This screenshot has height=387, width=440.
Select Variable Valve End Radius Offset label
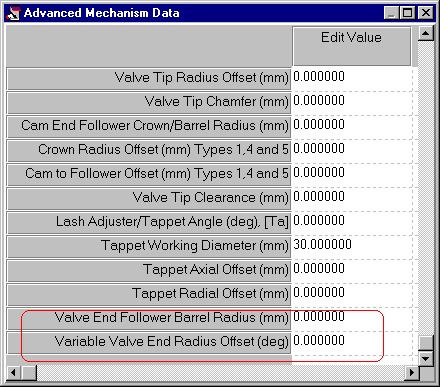click(x=149, y=343)
